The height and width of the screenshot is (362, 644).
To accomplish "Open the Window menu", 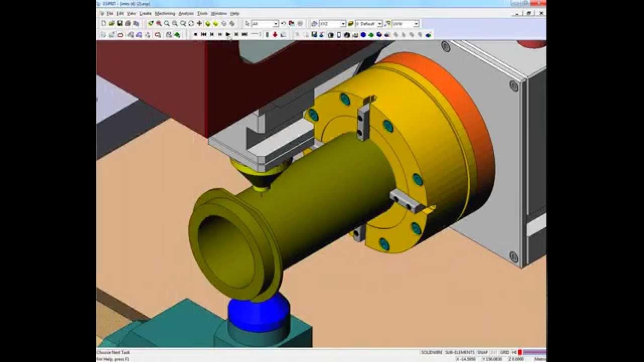I will [219, 14].
